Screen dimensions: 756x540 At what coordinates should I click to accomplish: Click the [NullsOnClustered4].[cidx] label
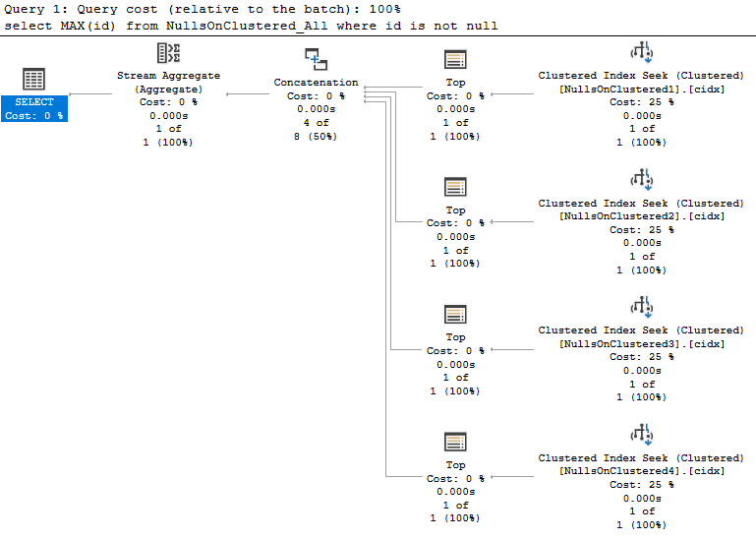tap(641, 471)
